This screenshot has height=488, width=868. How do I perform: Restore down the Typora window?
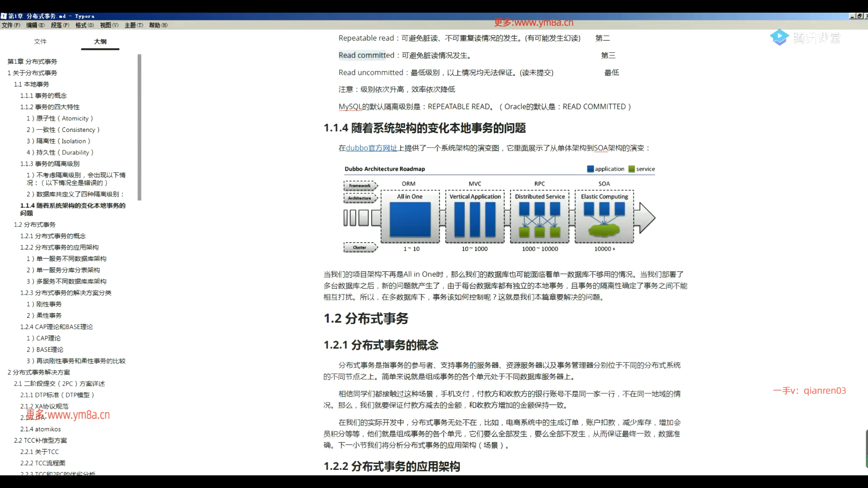click(859, 16)
